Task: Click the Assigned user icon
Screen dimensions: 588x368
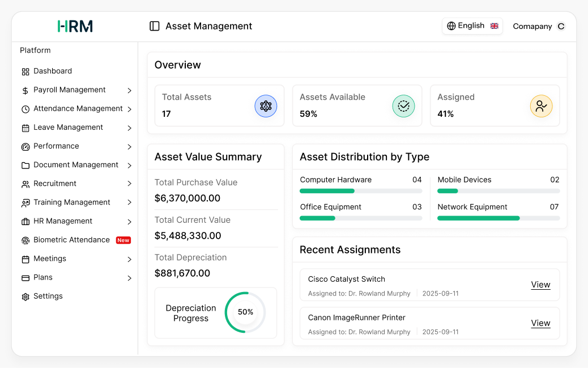Action: 541,106
